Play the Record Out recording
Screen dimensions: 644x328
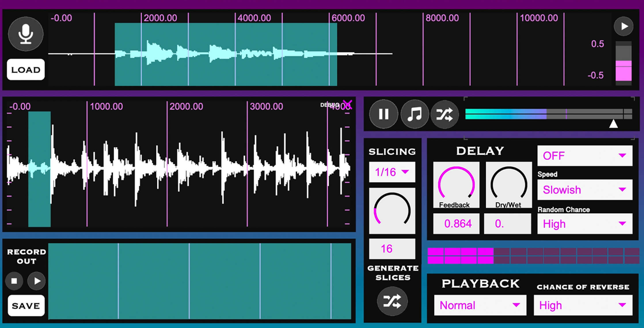click(37, 281)
